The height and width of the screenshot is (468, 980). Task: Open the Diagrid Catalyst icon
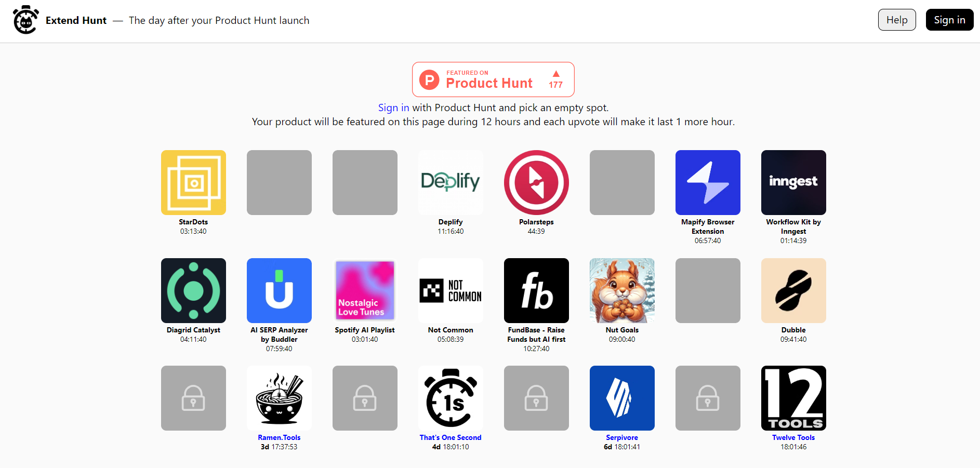(x=193, y=290)
